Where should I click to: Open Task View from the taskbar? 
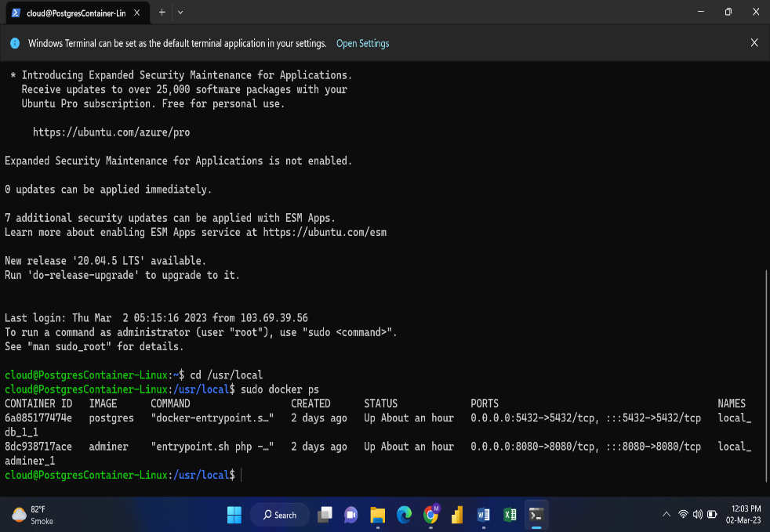(325, 515)
